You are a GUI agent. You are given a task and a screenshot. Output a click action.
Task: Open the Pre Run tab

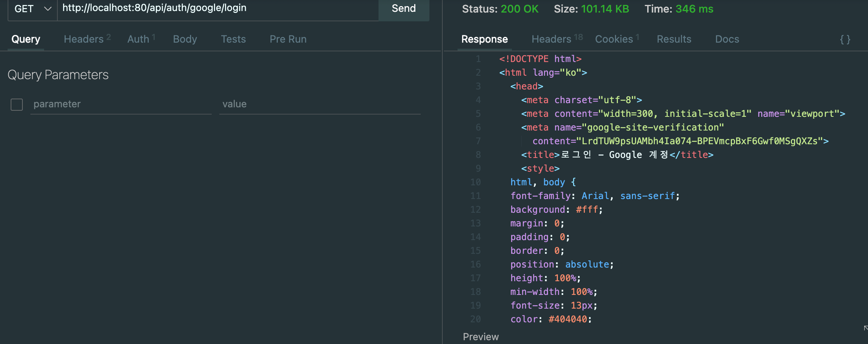[288, 39]
